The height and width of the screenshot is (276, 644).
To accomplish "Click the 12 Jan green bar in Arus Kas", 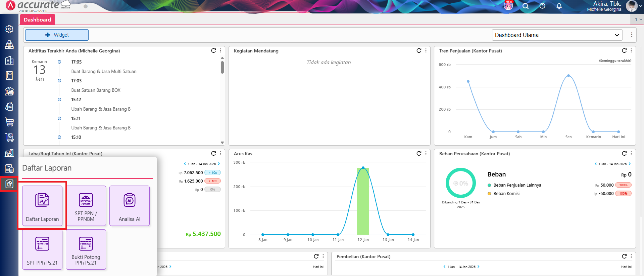I will pyautogui.click(x=363, y=201).
